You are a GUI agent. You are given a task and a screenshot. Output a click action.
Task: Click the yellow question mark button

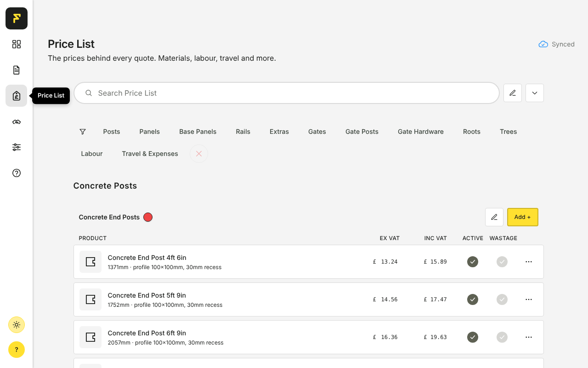(17, 350)
